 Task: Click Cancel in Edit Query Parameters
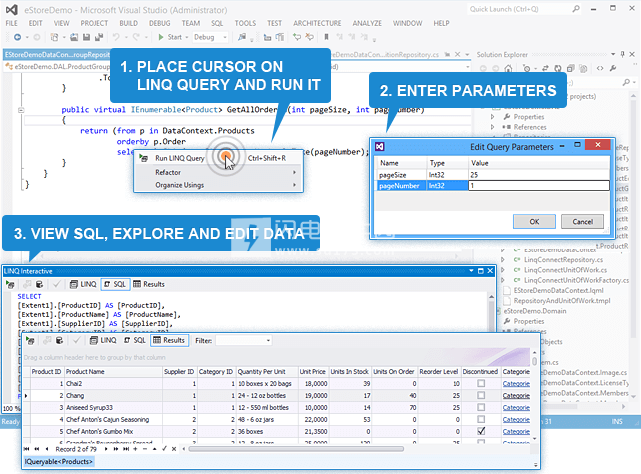pyautogui.click(x=582, y=222)
